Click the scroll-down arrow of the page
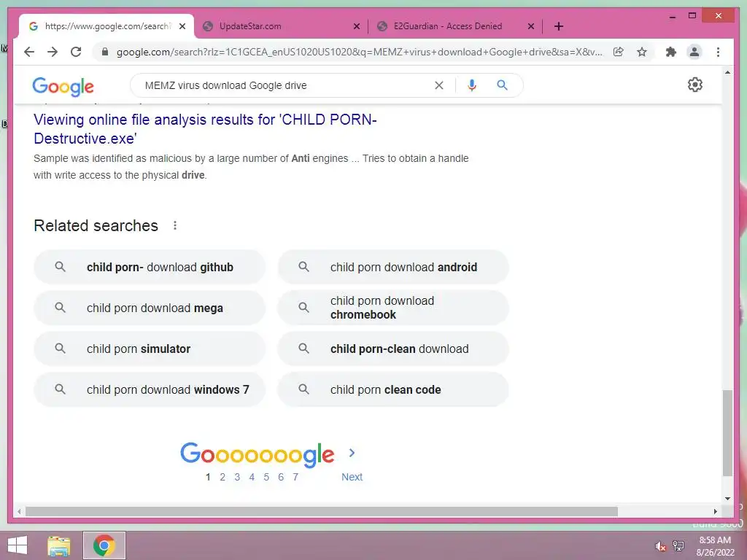 tap(727, 499)
